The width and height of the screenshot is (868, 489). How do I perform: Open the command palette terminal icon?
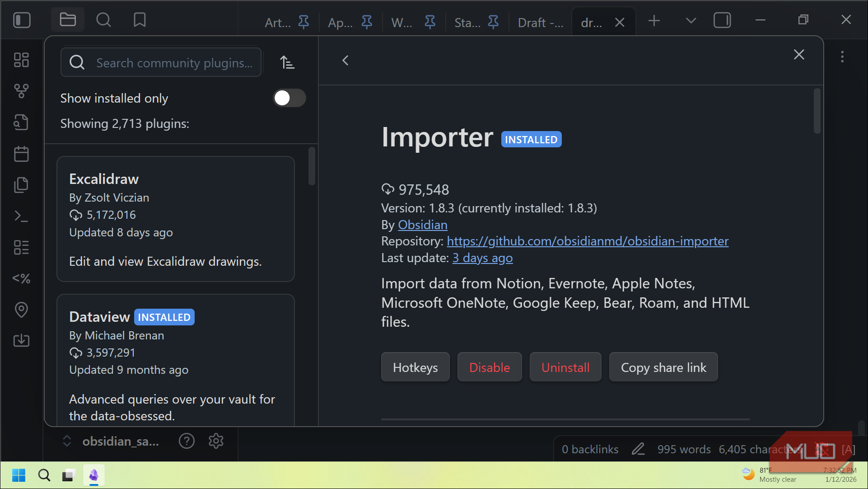21,216
